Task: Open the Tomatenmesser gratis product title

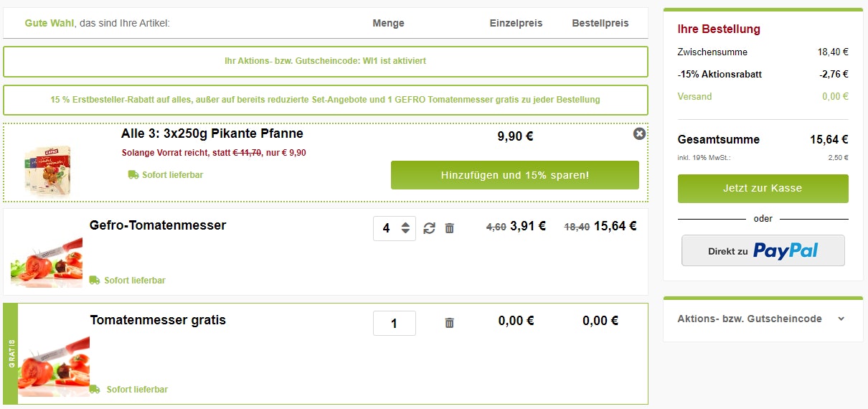Action: [158, 320]
